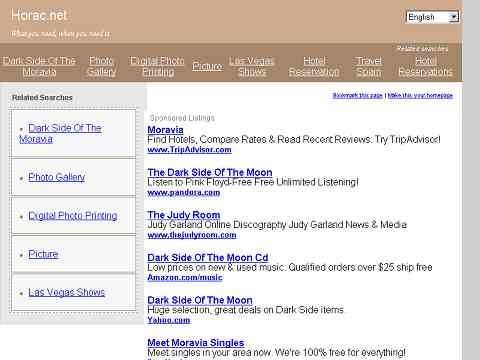This screenshot has width=480, height=360.
Task: Visit www.pandora.com link
Action: tap(184, 193)
